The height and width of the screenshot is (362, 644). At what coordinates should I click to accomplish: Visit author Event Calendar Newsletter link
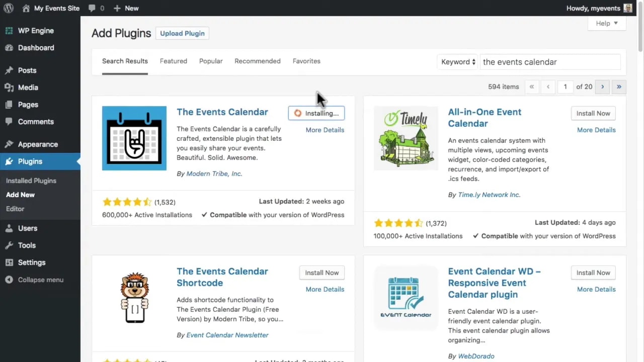coord(227,335)
